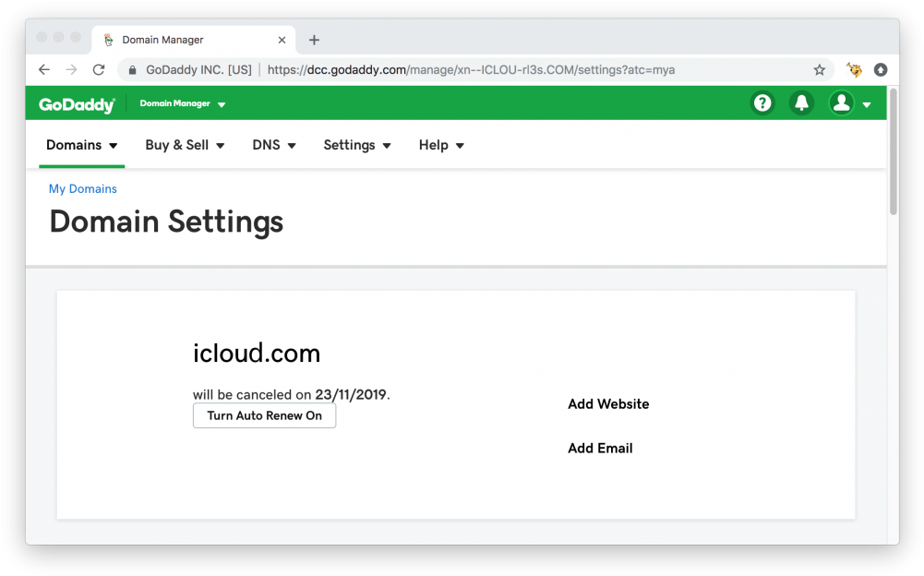
Task: Expand the Domain Manager dropdown
Action: pyautogui.click(x=183, y=103)
